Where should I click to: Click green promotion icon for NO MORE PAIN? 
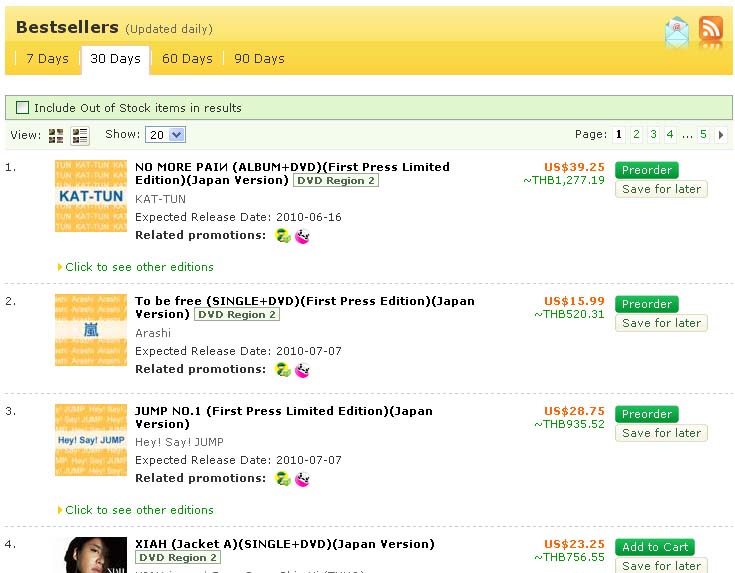click(x=283, y=235)
